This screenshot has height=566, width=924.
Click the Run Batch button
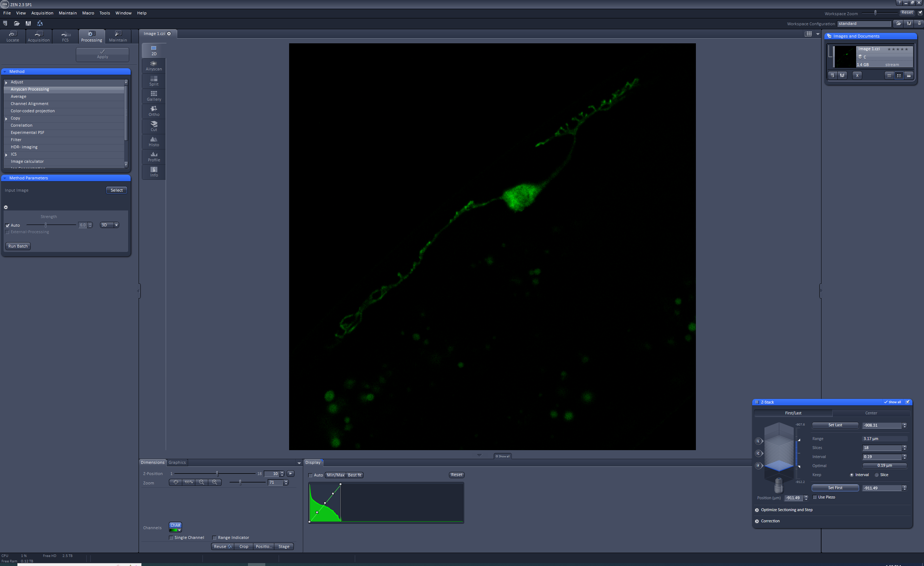tap(18, 246)
